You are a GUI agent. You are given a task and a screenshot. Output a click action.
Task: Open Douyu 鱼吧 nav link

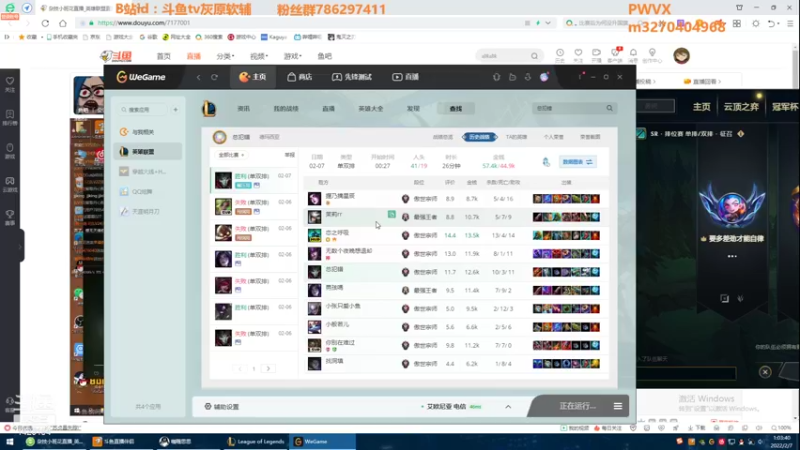pos(324,56)
